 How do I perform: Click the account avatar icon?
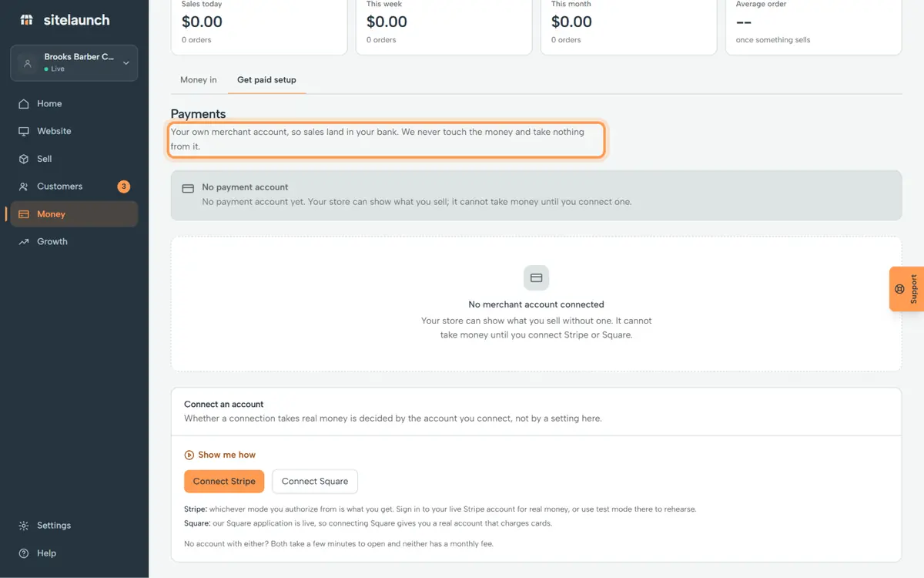click(28, 63)
